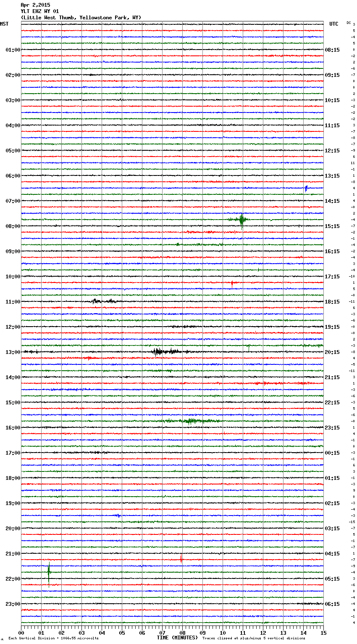Select the 13:00 MST row label
Image resolution: width=357 pixels, height=644 pixels.
tap(13, 352)
